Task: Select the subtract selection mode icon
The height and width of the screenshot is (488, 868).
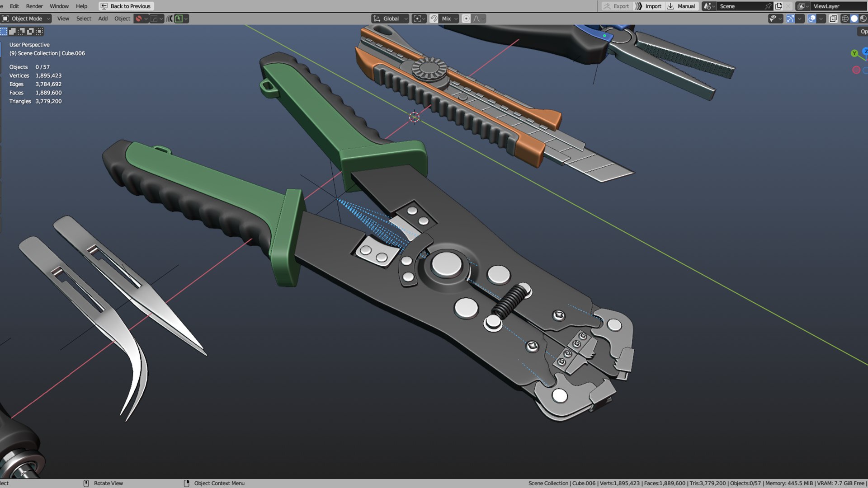Action: [21, 31]
